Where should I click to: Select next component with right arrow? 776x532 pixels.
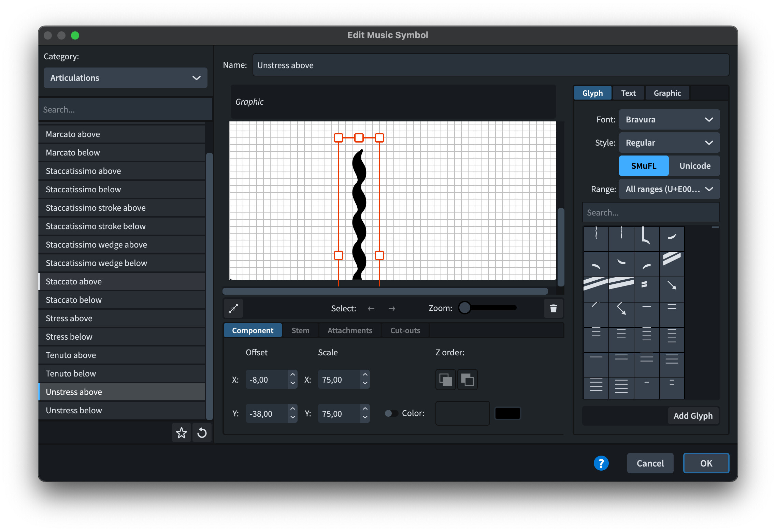391,309
